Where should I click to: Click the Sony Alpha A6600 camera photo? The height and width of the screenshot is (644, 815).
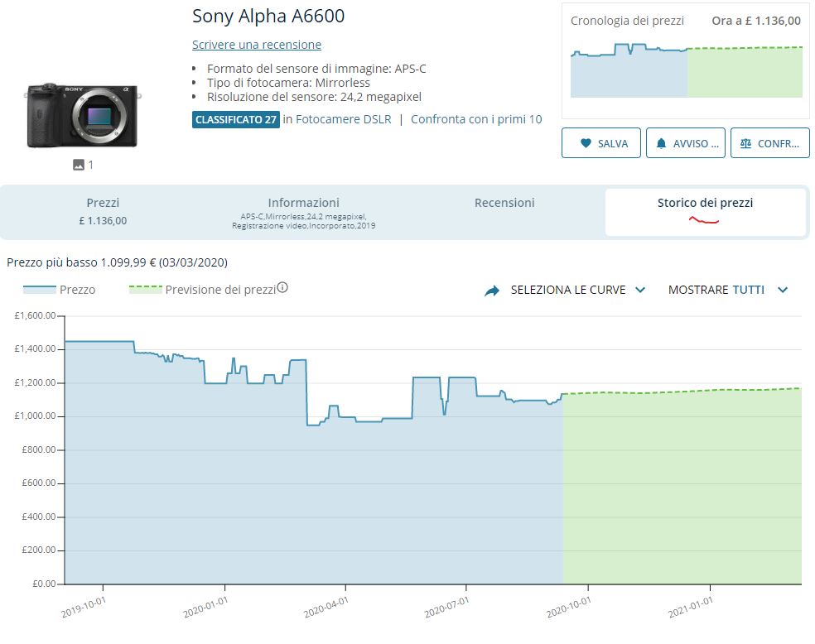[x=83, y=115]
